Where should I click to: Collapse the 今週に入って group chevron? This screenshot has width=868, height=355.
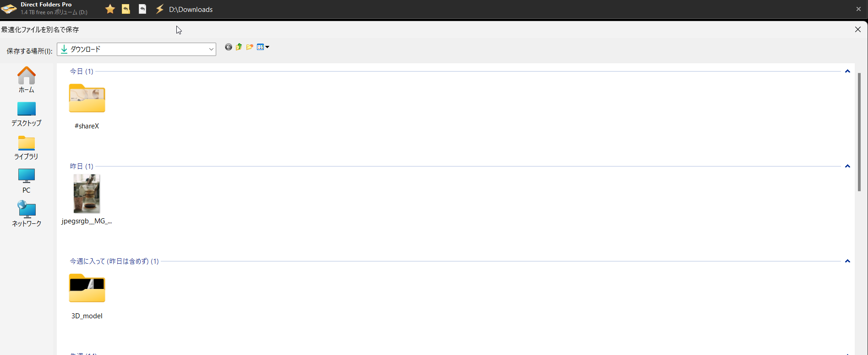847,261
